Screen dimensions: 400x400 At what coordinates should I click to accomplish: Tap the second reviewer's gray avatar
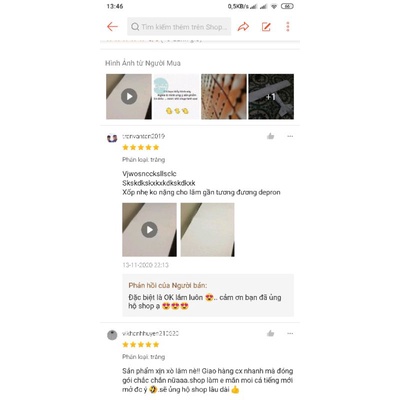tap(112, 335)
